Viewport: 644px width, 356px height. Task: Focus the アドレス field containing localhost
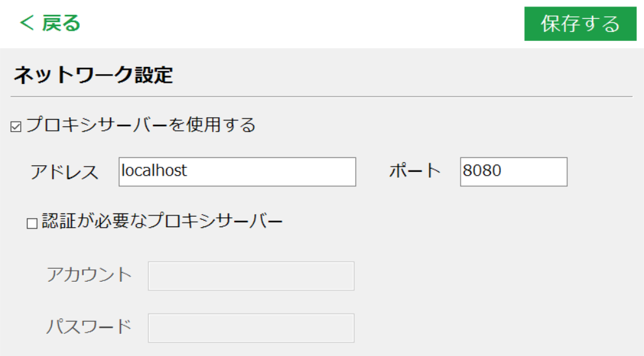click(237, 172)
